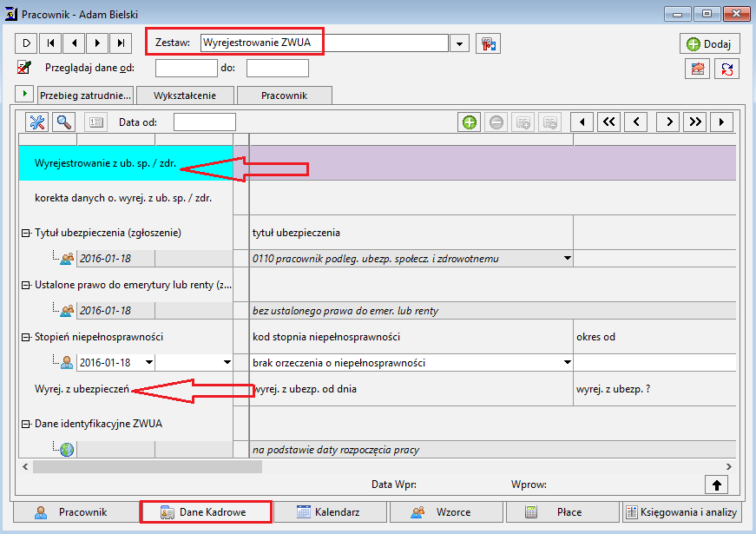Go to previous employee record

74,43
